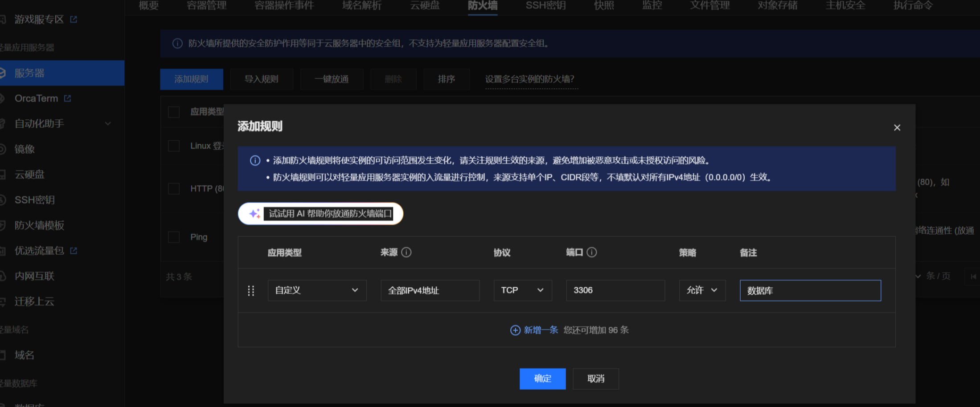Open the 自定义 application type dropdown
The width and height of the screenshot is (980, 407).
point(317,290)
